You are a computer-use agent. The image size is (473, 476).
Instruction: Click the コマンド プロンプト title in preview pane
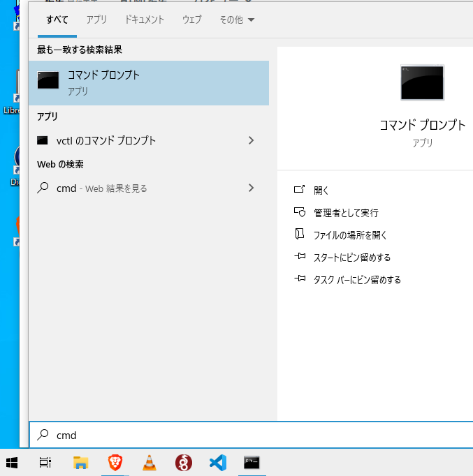coord(422,125)
